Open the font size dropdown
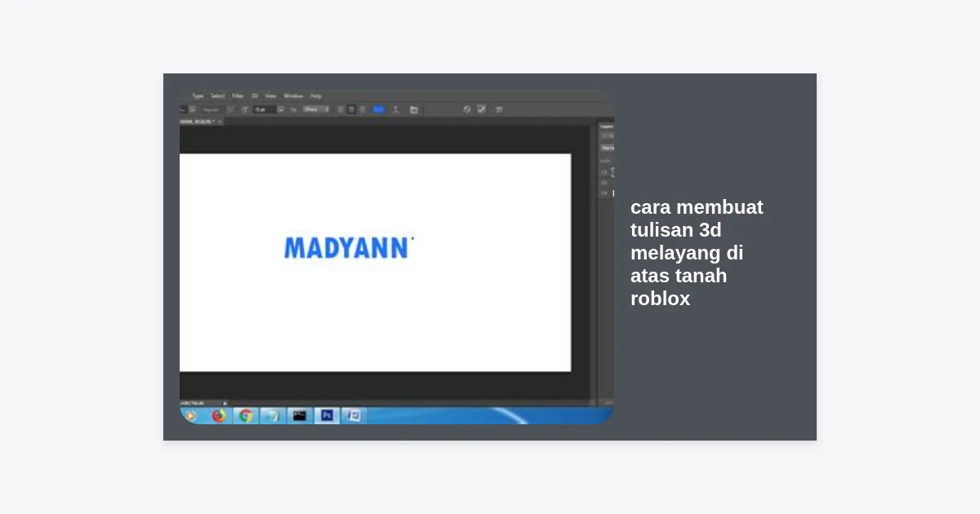This screenshot has width=980, height=514. click(281, 109)
